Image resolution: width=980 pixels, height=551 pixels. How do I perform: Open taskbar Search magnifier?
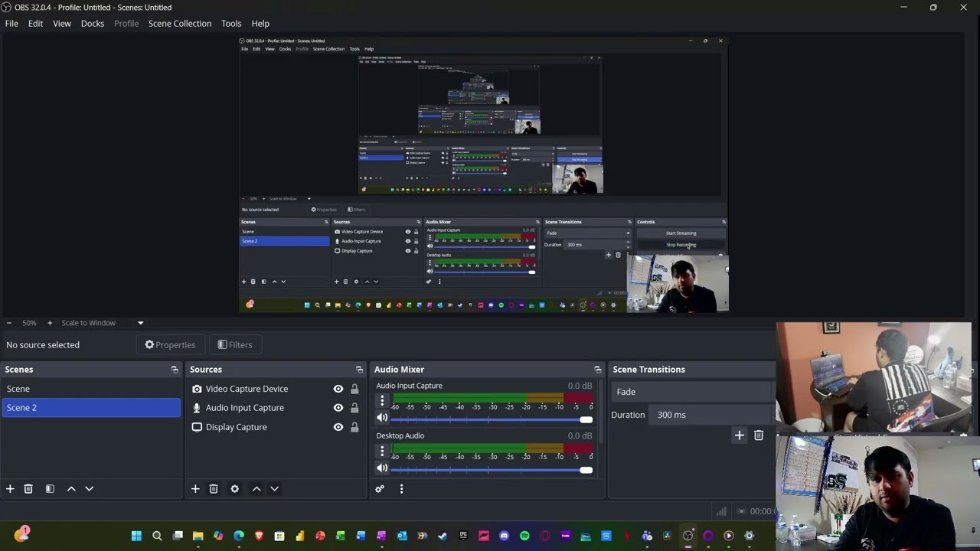pyautogui.click(x=157, y=536)
